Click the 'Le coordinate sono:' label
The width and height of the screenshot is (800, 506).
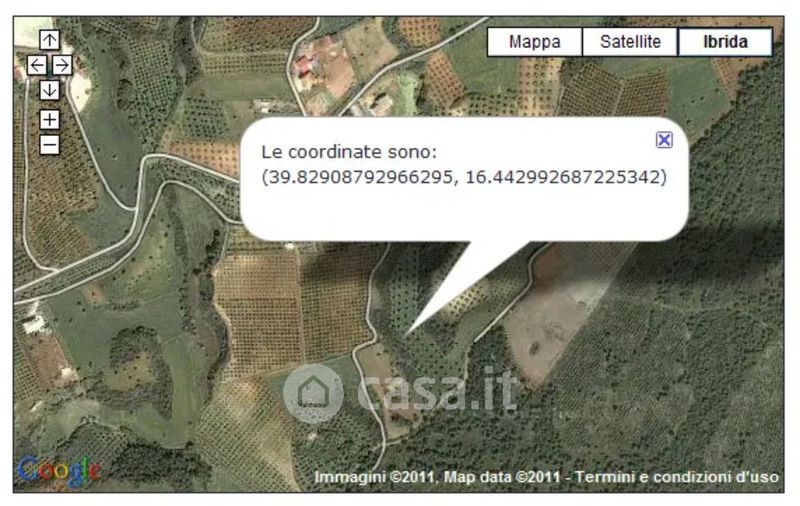(349, 151)
